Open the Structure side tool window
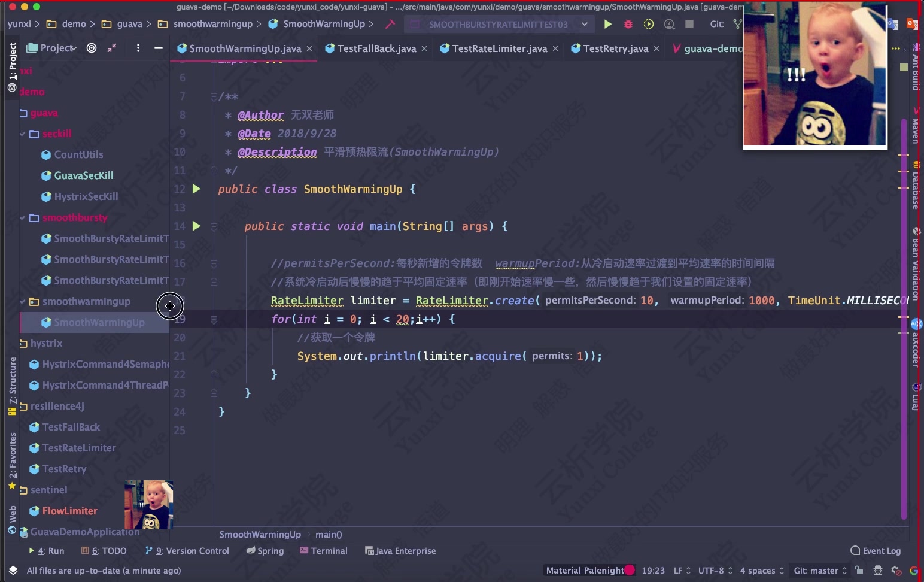Screen dimensions: 924x582 [12, 386]
